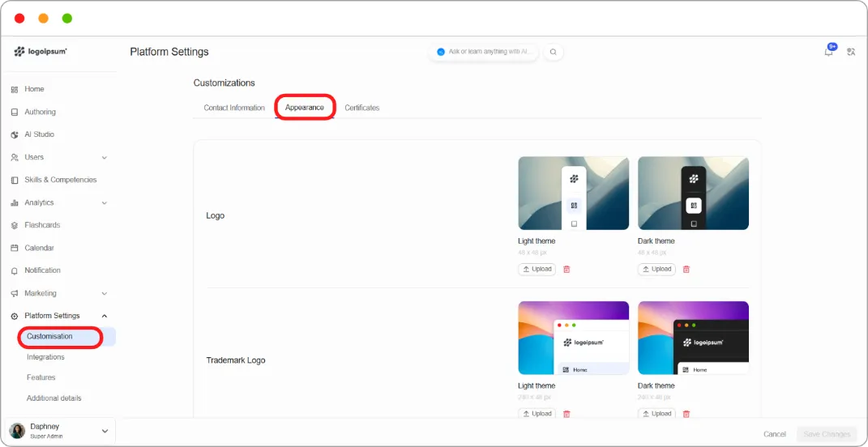Viewport: 868px width, 447px height.
Task: Click the Ask or learn anything search field
Action: point(483,52)
